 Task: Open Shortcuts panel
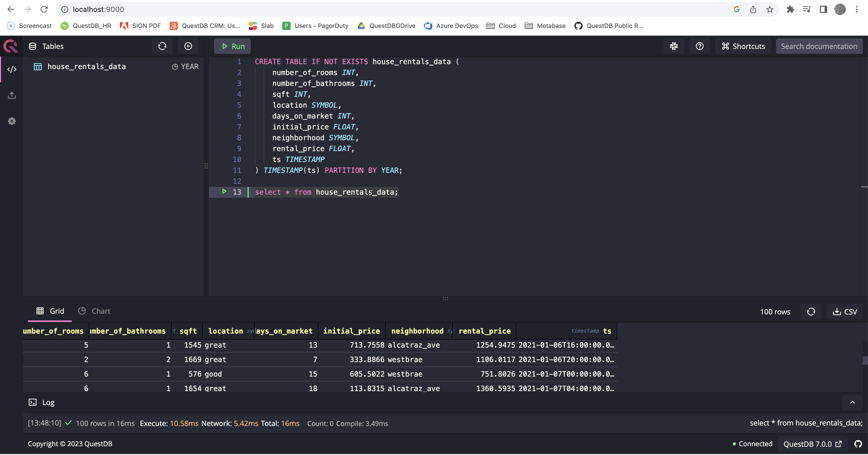(x=743, y=46)
